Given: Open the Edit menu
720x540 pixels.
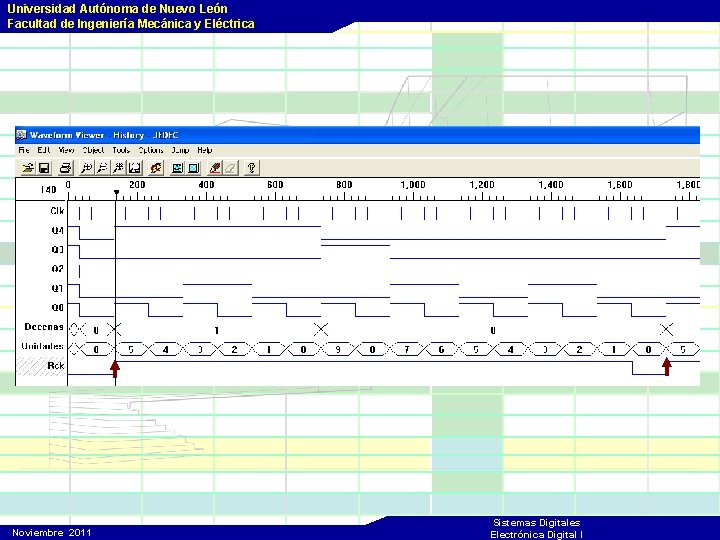Looking at the screenshot, I should coord(44,150).
